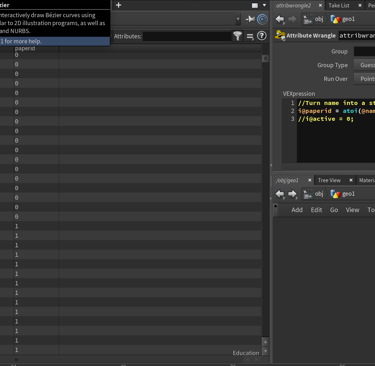Click VEX code line i@paperid = atoi

click(x=336, y=111)
